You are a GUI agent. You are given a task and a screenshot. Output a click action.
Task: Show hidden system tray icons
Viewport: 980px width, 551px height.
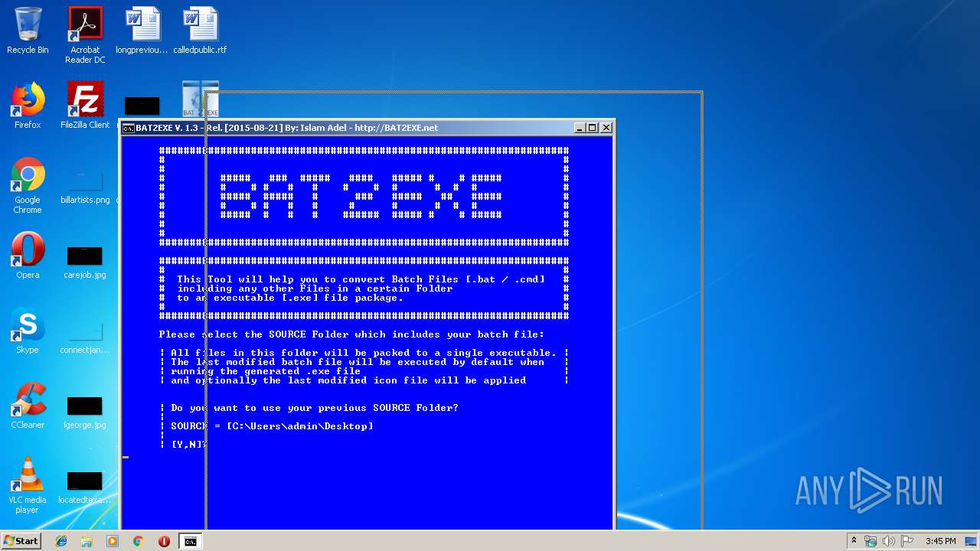coord(854,541)
